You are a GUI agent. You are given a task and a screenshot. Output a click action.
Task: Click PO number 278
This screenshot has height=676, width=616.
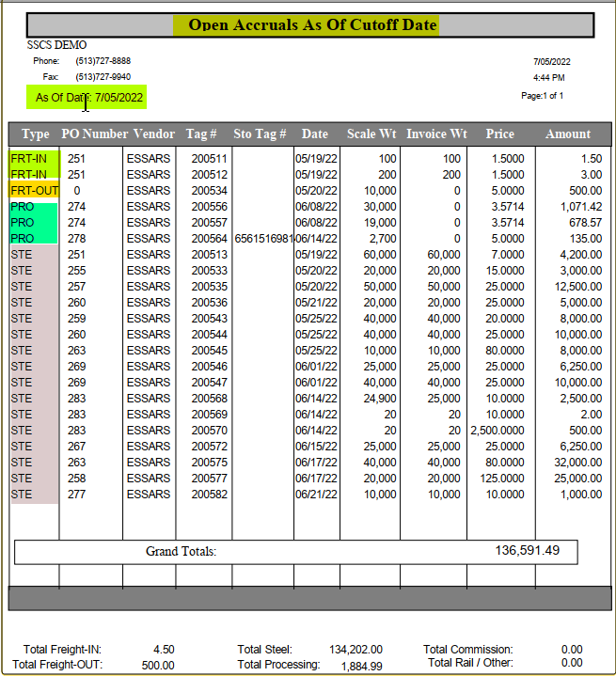tap(77, 239)
